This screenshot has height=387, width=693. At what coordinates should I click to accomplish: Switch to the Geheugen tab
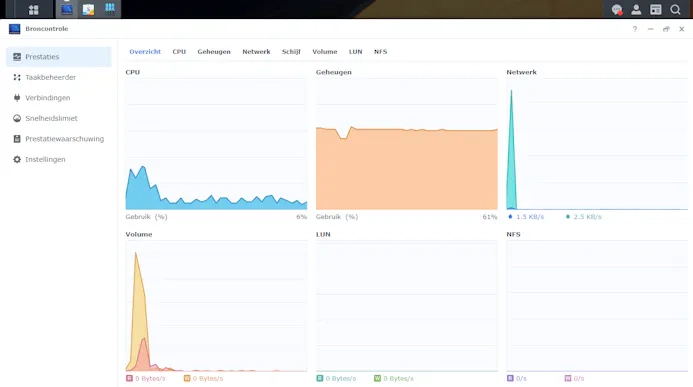click(214, 52)
